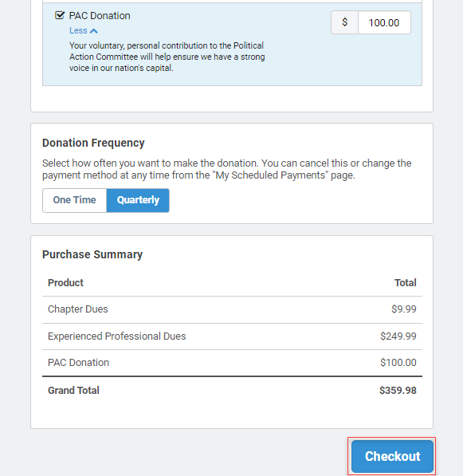Select the One Time donation frequency
463x476 pixels.
click(x=75, y=200)
